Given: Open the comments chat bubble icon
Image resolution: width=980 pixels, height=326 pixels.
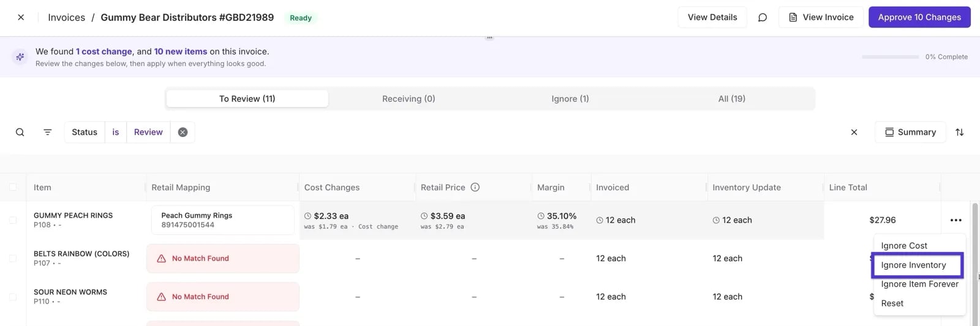Looking at the screenshot, I should pos(763,17).
